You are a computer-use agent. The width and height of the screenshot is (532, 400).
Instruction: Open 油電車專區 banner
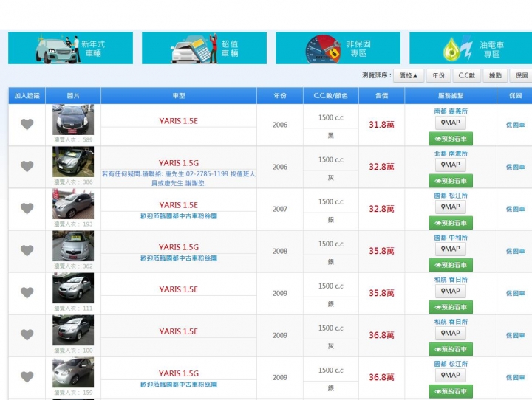tap(471, 48)
